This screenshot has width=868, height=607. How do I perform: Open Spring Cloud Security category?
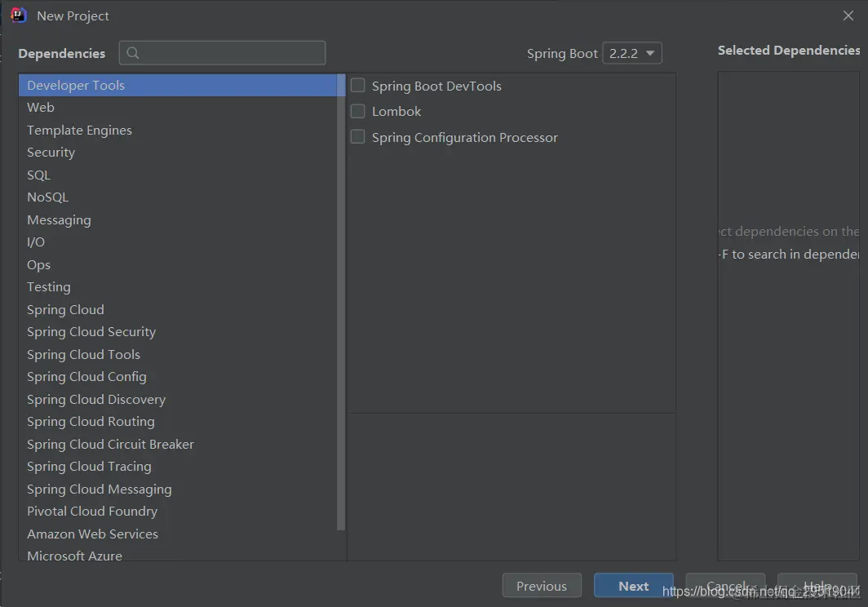(178, 332)
